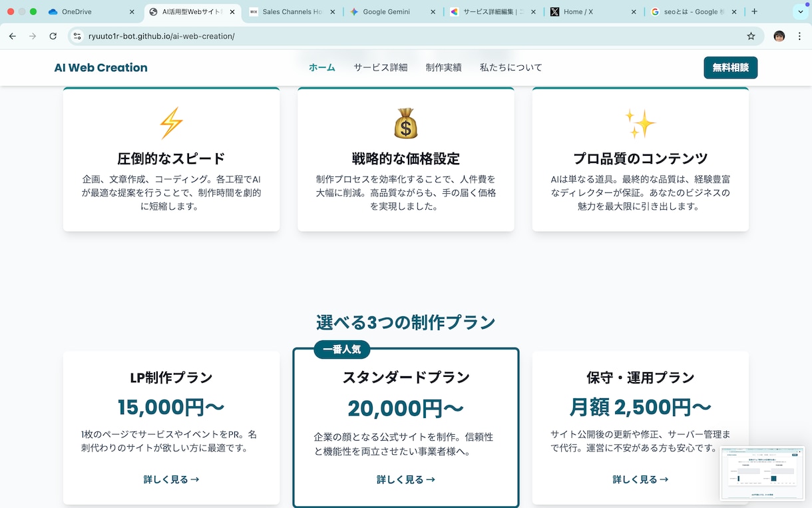Click the プロ品質のコンテンツ heading
The height and width of the screenshot is (508, 812).
pos(640,158)
